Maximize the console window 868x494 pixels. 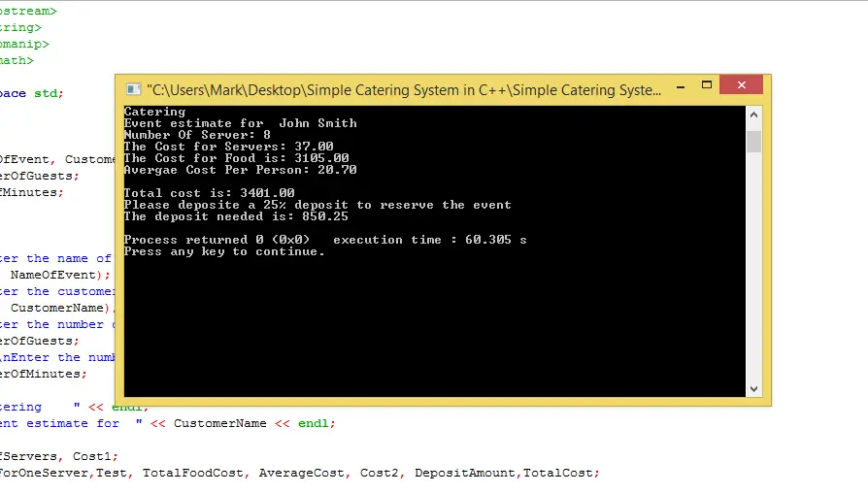tap(709, 87)
